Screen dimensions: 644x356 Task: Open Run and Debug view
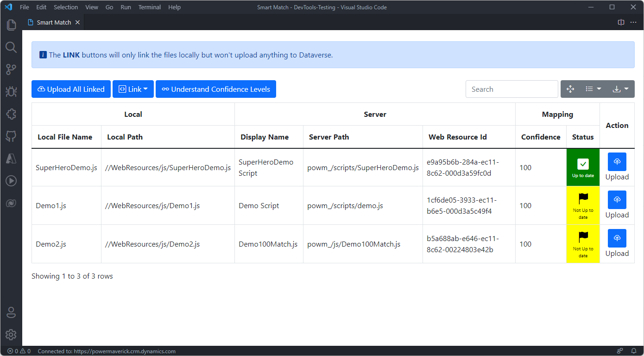coord(11,92)
